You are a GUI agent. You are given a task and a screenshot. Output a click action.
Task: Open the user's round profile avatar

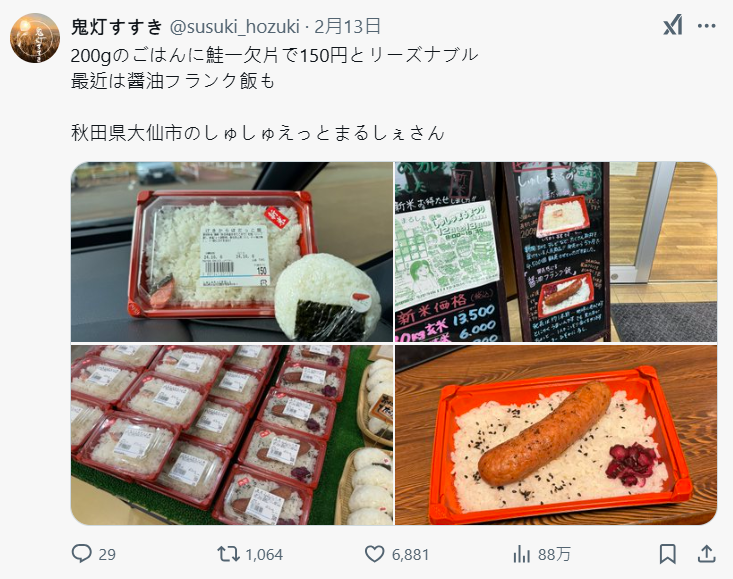click(35, 38)
